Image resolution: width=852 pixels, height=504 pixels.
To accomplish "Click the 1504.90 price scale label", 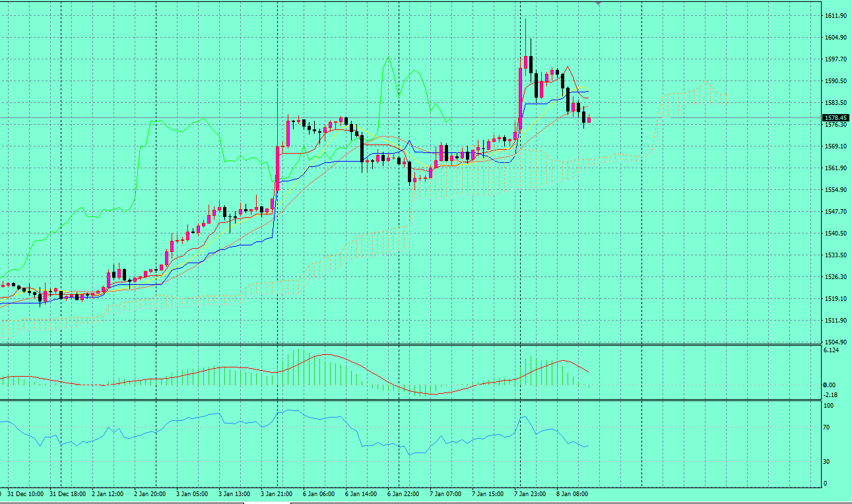I will pyautogui.click(x=835, y=342).
